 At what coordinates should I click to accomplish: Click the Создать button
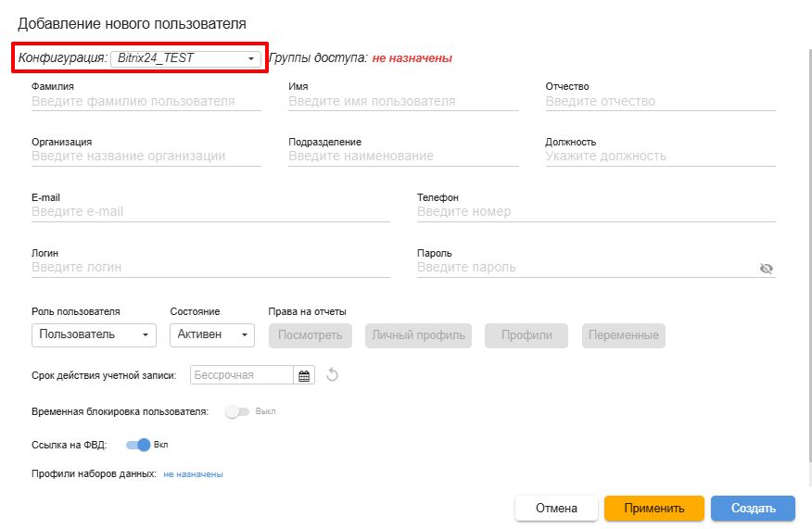tap(753, 509)
